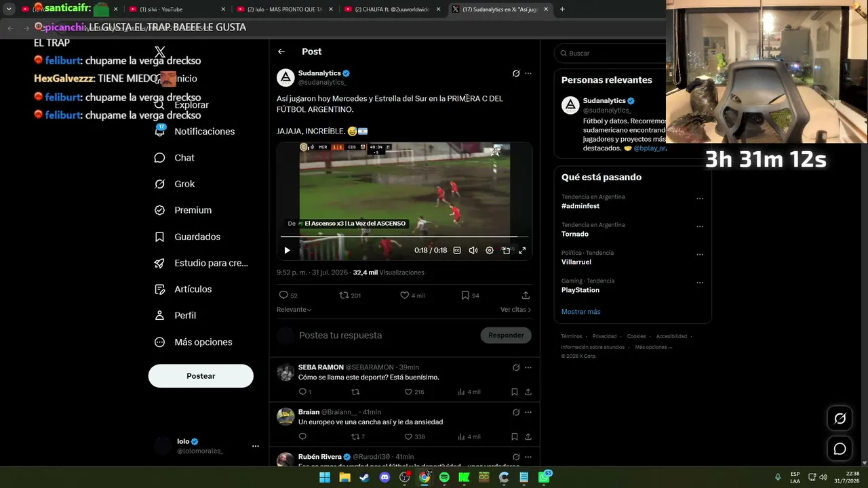
Task: Open Sudanalytics profile avatar on the post
Action: 285,77
